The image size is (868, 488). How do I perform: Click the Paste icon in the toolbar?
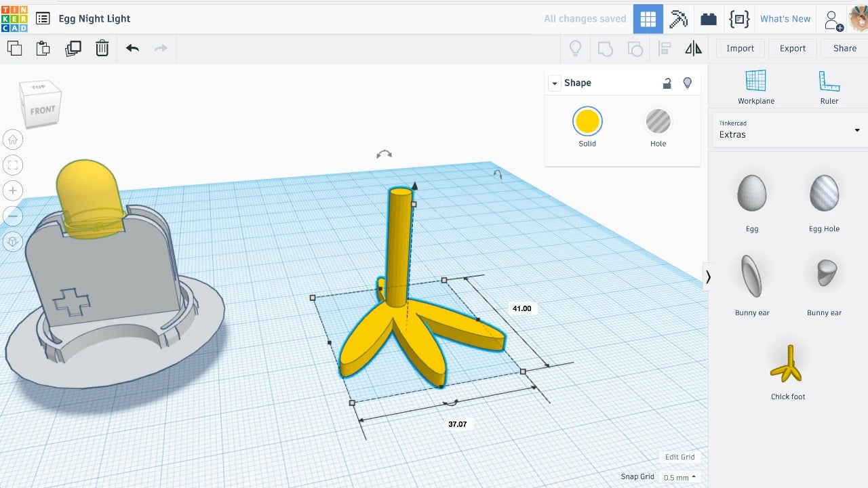43,48
